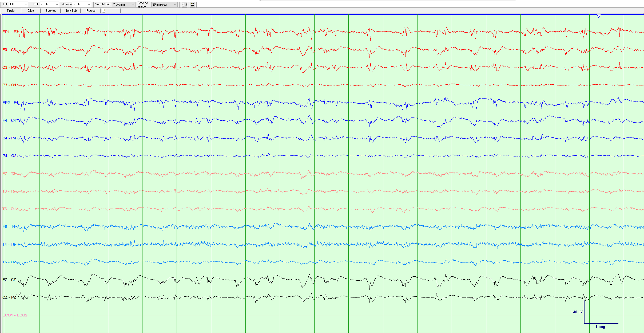The width and height of the screenshot is (644, 333).
Task: Click the curly braces {..} toolbar icon
Action: [185, 5]
